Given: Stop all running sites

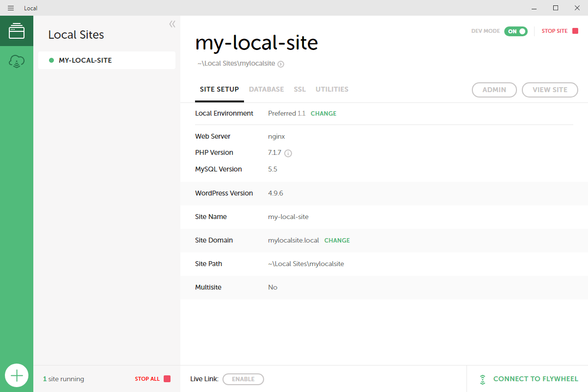Looking at the screenshot, I should click(152, 379).
